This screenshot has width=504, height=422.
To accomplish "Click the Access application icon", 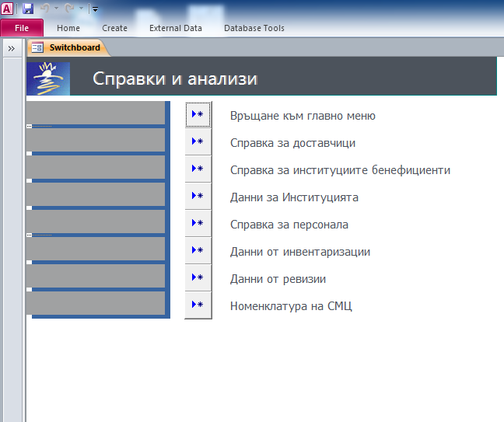I will pos(7,9).
